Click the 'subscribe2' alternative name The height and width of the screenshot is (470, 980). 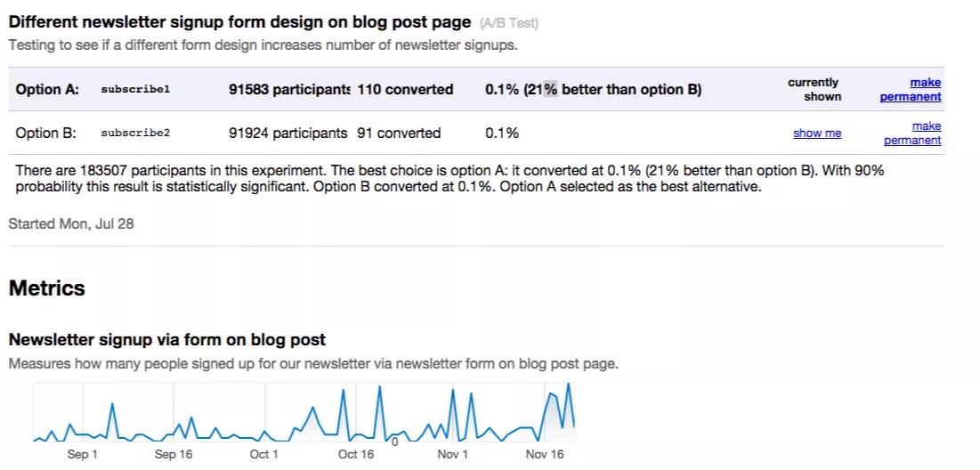135,134
